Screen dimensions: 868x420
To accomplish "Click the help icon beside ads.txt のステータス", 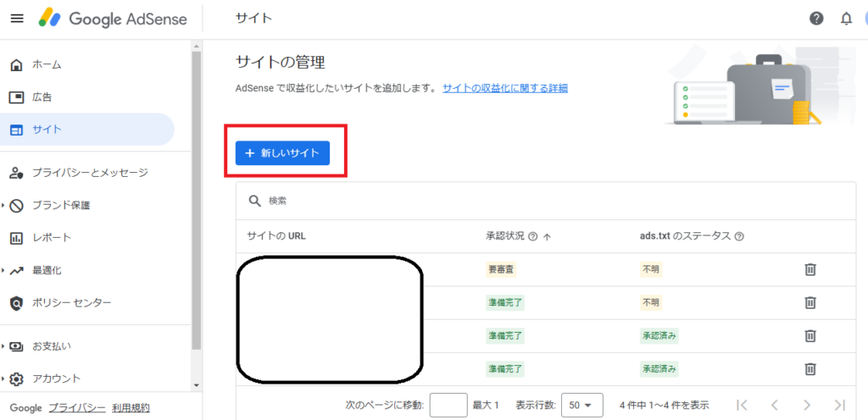I will [x=739, y=237].
